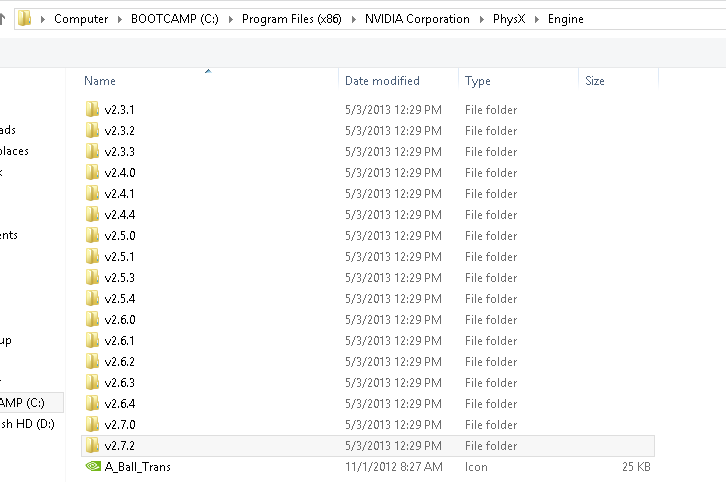Image resolution: width=726 pixels, height=482 pixels.
Task: Expand the arrow before Computer in path
Action: (x=43, y=19)
